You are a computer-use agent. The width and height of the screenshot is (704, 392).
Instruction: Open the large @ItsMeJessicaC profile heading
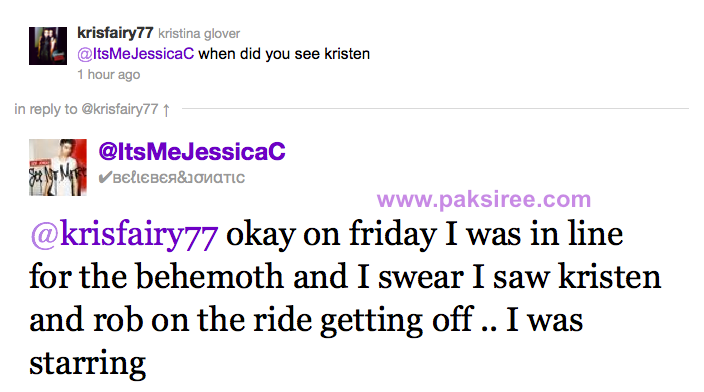tap(192, 151)
